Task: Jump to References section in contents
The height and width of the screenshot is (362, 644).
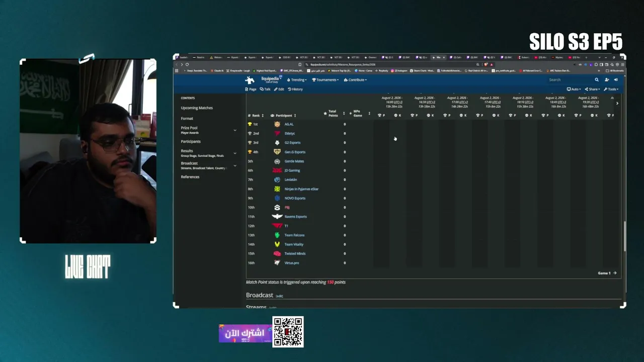Action: tap(190, 177)
